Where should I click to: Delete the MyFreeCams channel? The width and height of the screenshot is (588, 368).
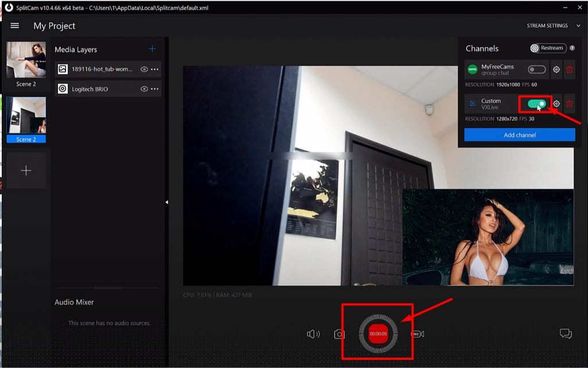pyautogui.click(x=569, y=69)
